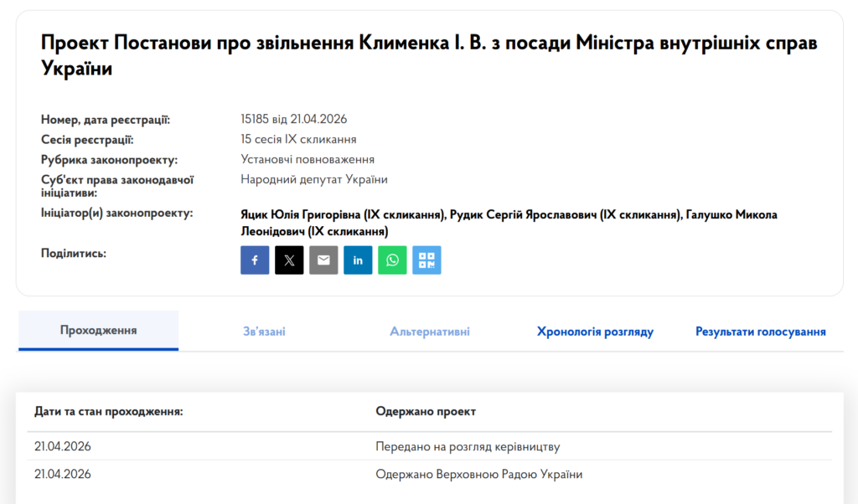Switch to the Проходження tab
This screenshot has height=504, width=858.
[98, 331]
